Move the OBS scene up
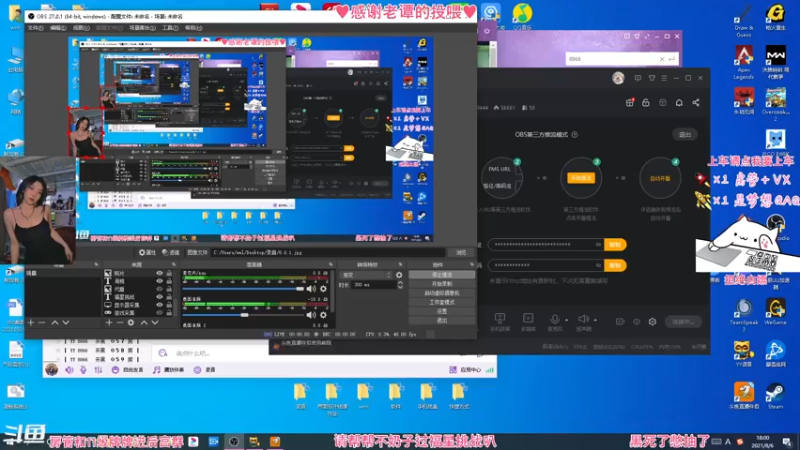Viewport: 800px width, 450px height. [x=55, y=322]
